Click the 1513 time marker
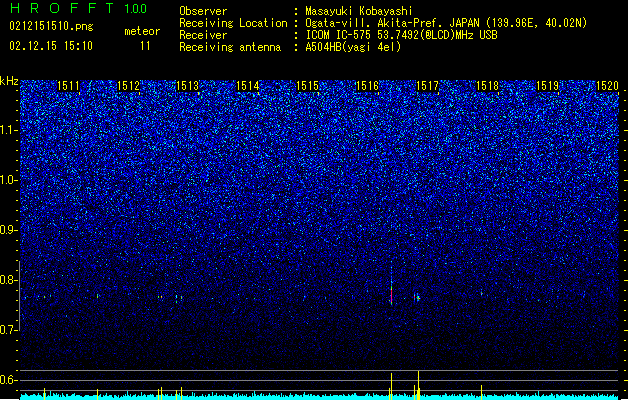 click(x=188, y=85)
